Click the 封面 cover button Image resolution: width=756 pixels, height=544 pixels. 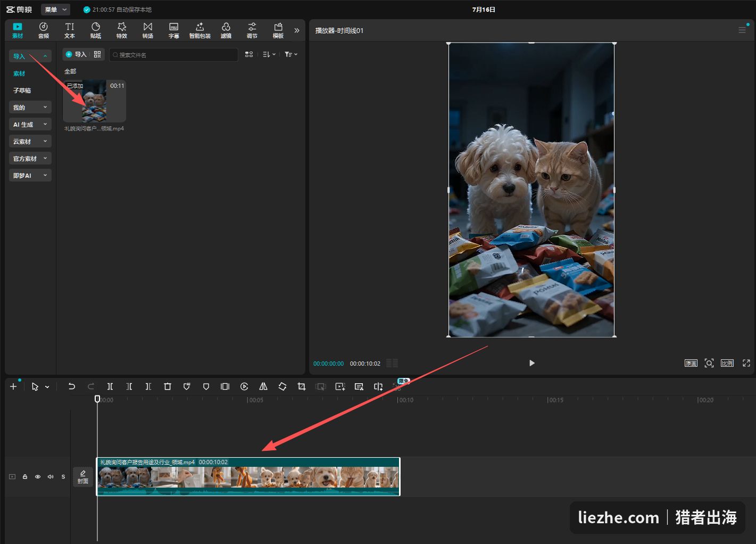[x=83, y=477]
